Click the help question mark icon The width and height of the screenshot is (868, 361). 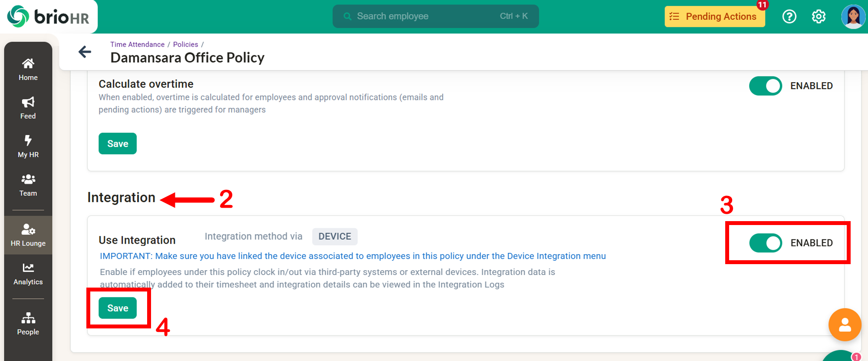789,17
